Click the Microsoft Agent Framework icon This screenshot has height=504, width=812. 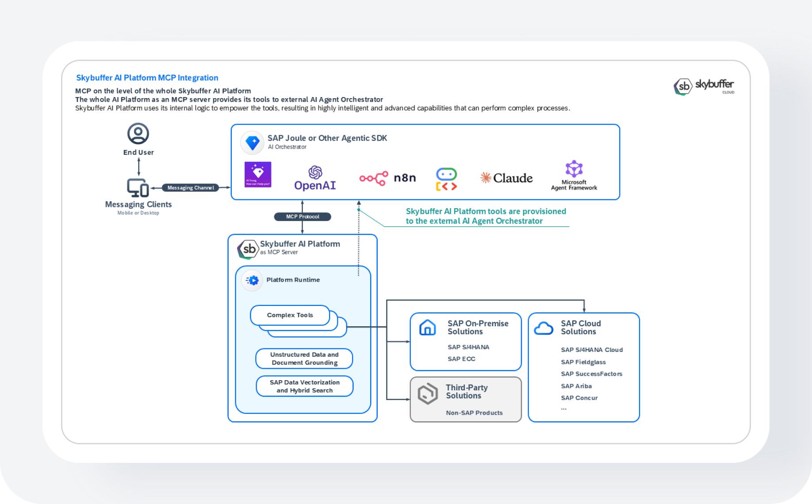574,169
